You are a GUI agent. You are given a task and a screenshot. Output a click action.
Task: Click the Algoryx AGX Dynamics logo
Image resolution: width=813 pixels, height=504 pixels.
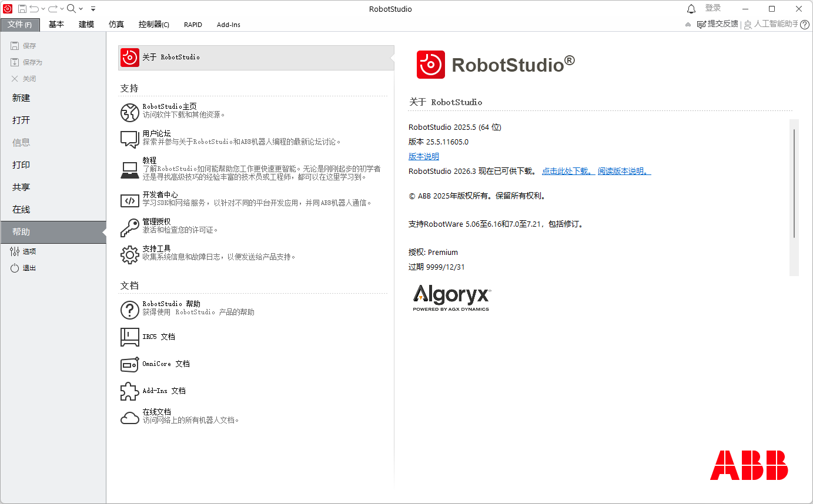451,298
